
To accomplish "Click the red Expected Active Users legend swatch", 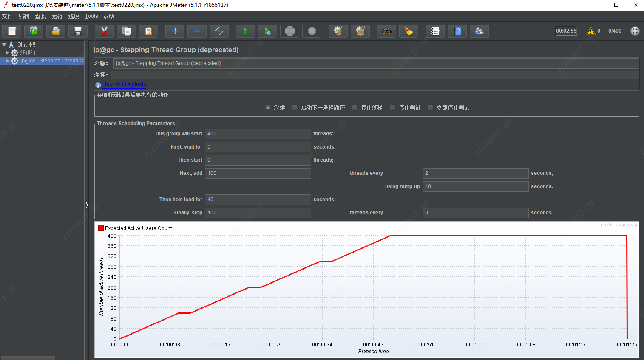I will (101, 228).
